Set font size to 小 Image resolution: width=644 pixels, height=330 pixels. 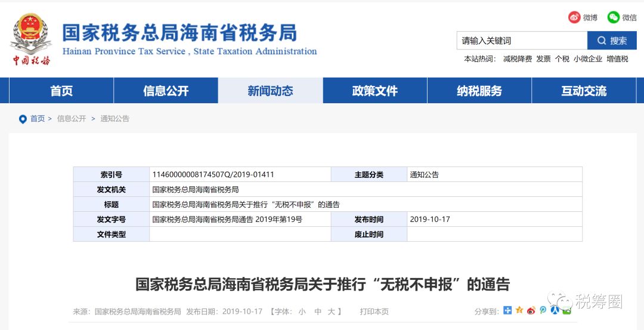coord(302,312)
